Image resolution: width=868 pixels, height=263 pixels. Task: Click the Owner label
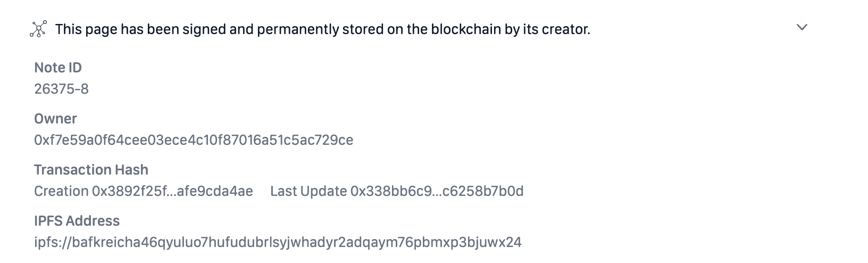pos(55,119)
